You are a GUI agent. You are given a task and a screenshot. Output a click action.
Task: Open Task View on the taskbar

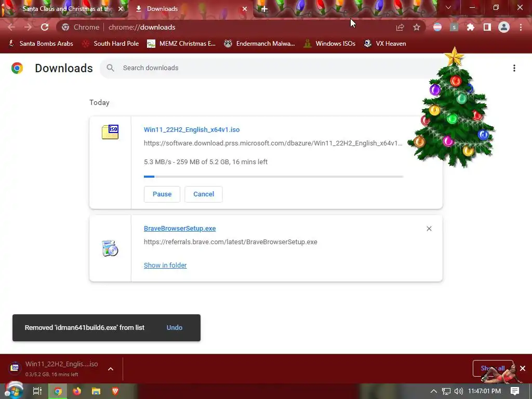pyautogui.click(x=37, y=391)
